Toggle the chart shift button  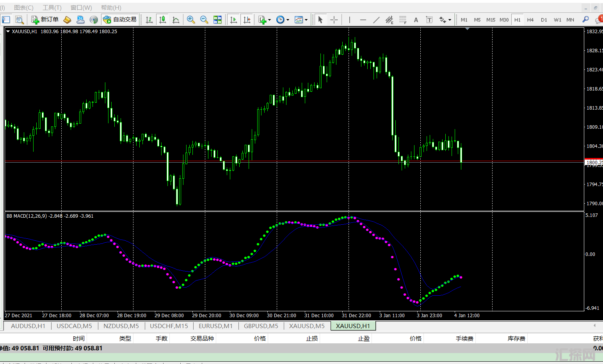pos(247,20)
